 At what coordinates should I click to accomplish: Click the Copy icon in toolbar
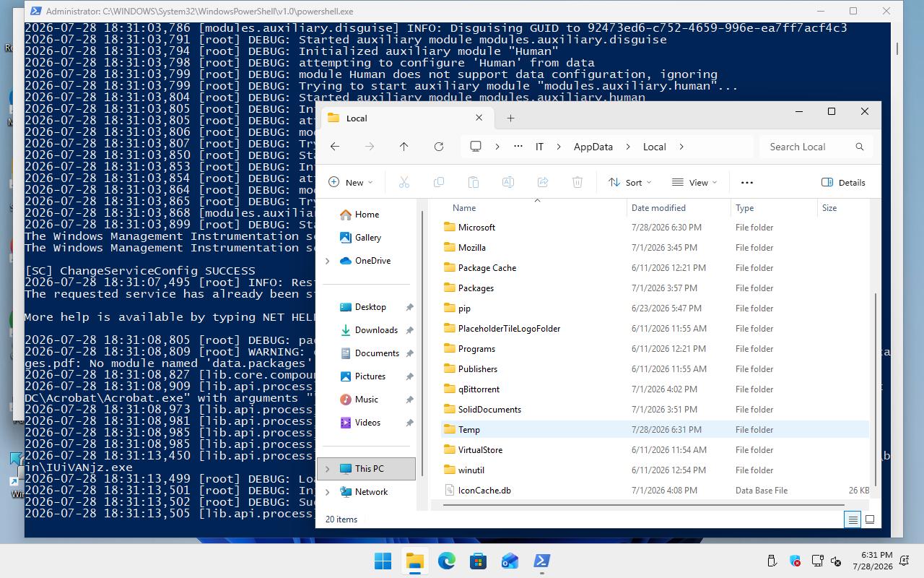pos(439,183)
